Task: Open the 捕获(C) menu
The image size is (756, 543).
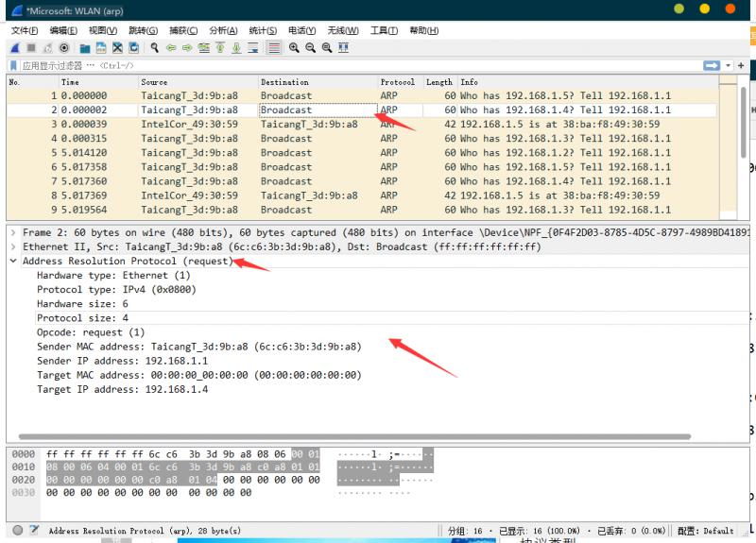Action: (183, 30)
